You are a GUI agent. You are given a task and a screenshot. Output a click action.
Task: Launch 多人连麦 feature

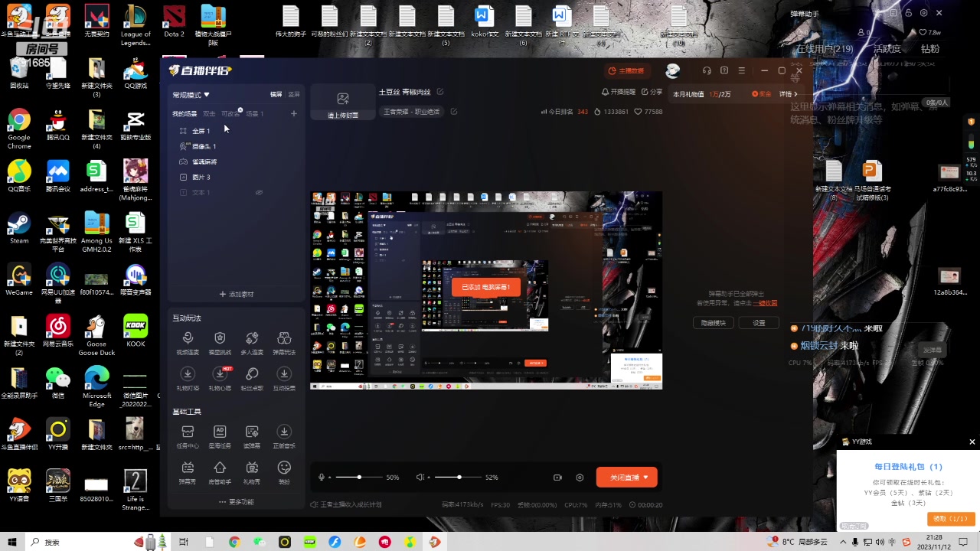(252, 343)
